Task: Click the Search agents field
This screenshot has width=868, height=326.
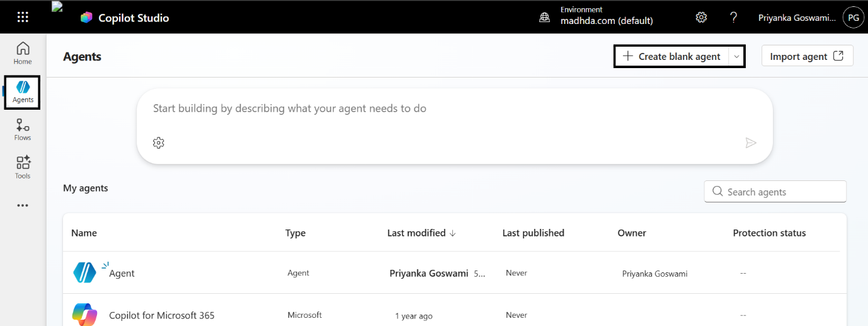Action: pos(775,192)
